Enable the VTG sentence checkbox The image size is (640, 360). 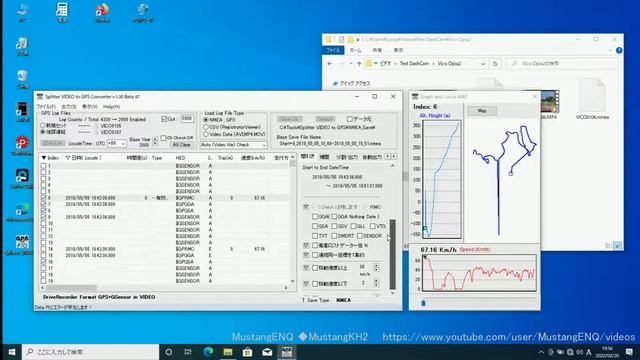(373, 226)
